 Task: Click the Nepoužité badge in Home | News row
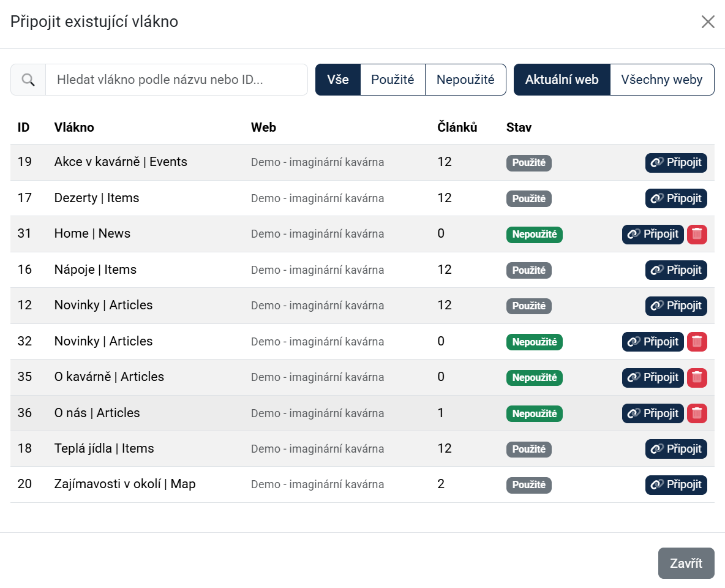point(535,235)
